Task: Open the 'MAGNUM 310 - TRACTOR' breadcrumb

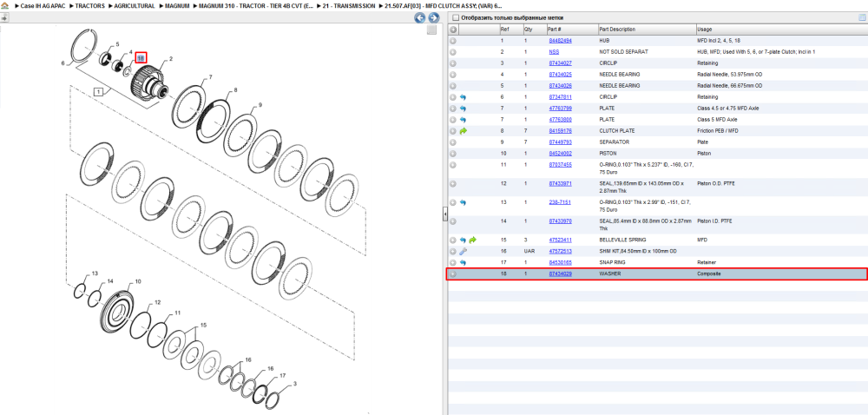Action: point(258,5)
